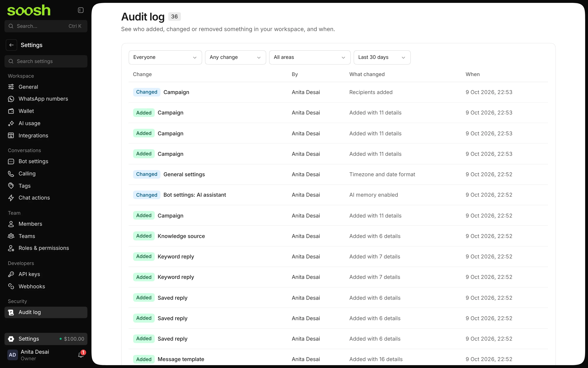Click the Audit log scroll icon
This screenshot has width=588, height=368.
[x=11, y=312]
